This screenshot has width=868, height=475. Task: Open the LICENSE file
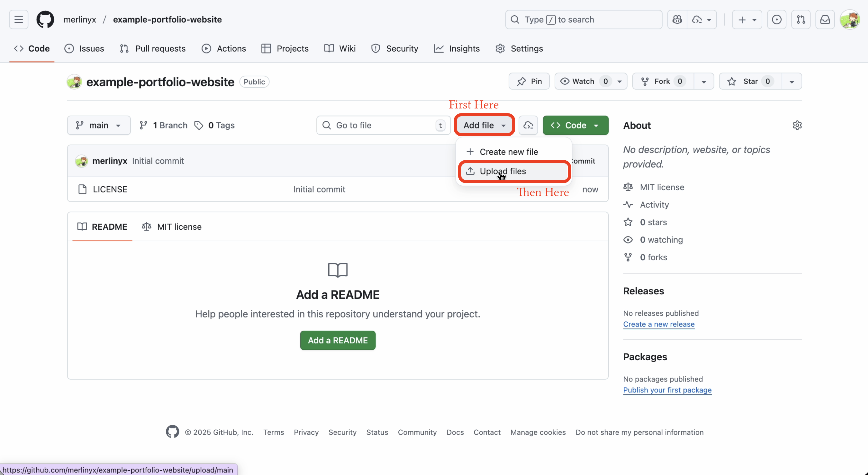click(110, 189)
